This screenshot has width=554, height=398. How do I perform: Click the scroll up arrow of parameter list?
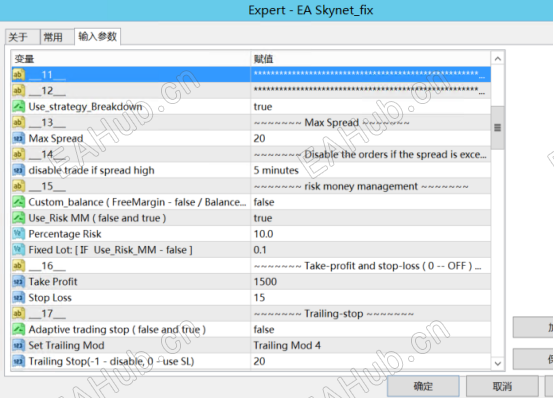497,59
